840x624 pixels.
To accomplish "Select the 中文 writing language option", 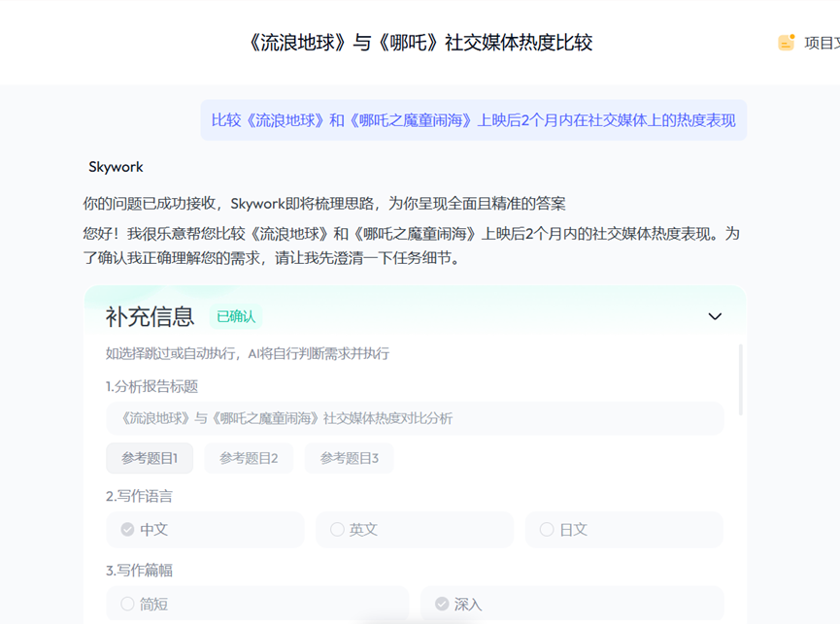I will 205,529.
